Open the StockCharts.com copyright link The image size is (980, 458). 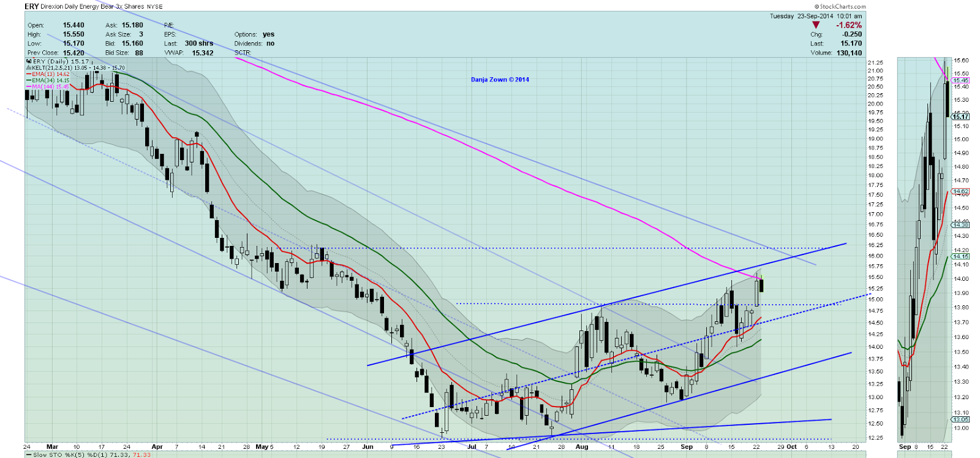click(840, 7)
